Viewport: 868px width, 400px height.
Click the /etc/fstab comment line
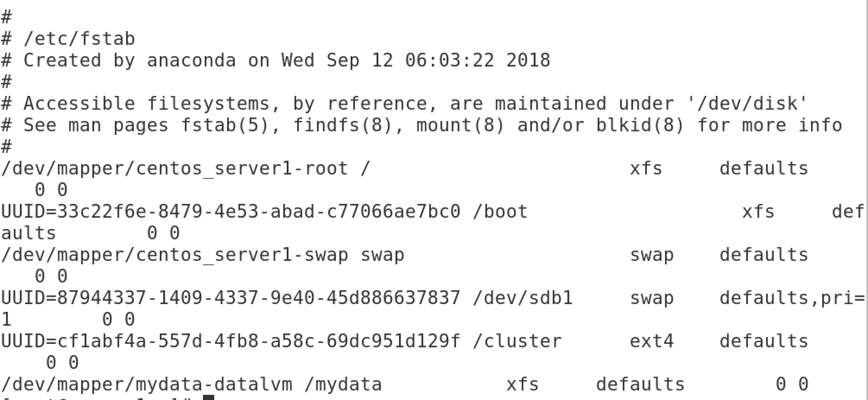68,39
